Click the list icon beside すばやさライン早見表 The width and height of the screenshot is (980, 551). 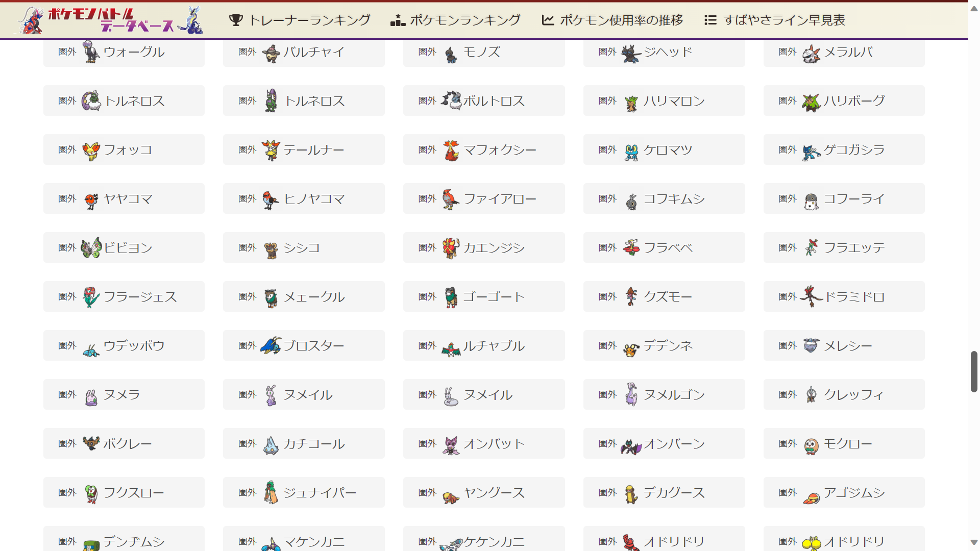tap(710, 20)
